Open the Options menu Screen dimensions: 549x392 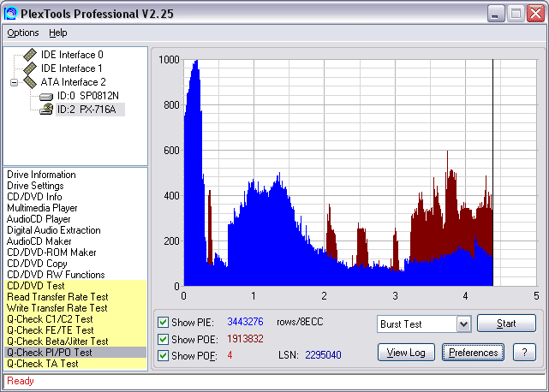tap(23, 33)
